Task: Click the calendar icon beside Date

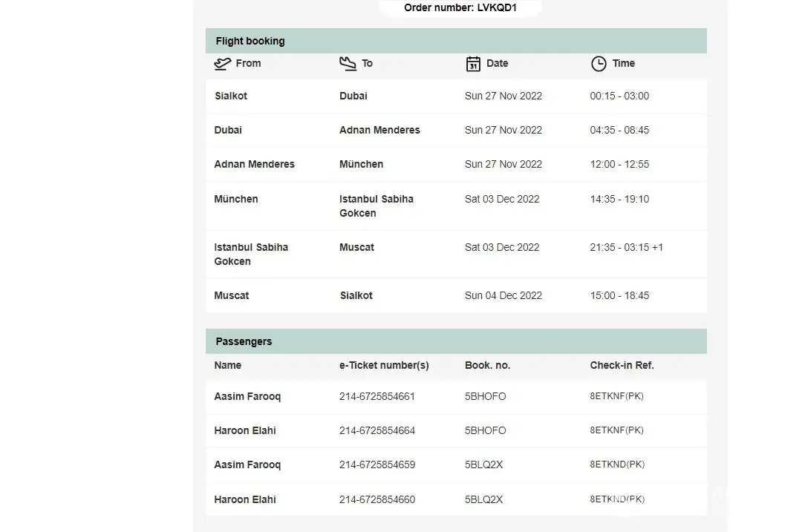Action: 473,64
